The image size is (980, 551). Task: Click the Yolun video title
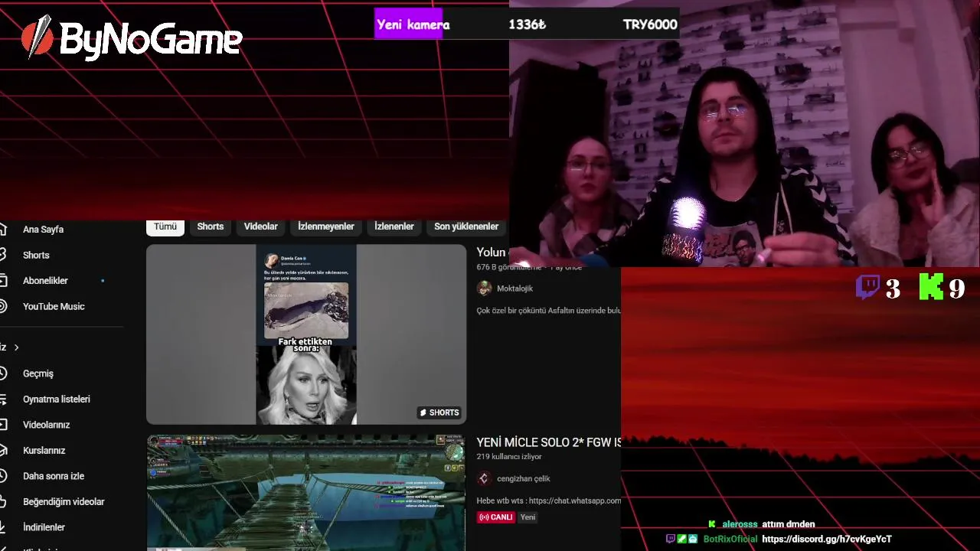point(491,253)
